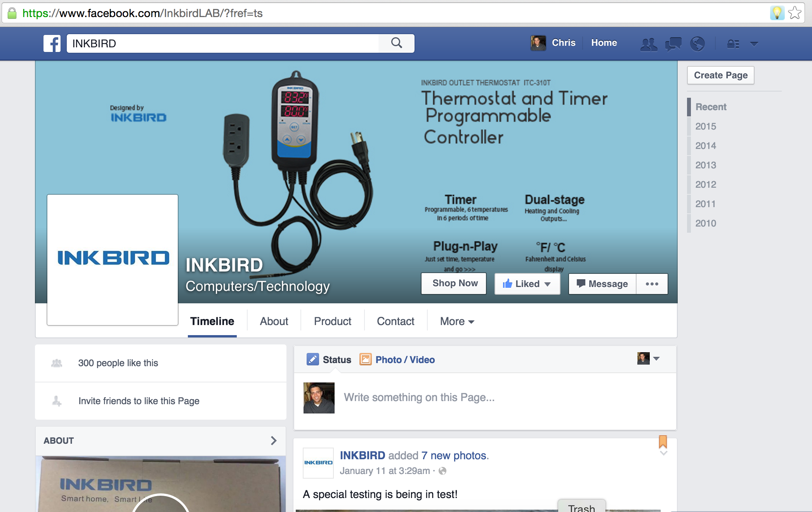Click the invite friends icon

click(x=57, y=401)
